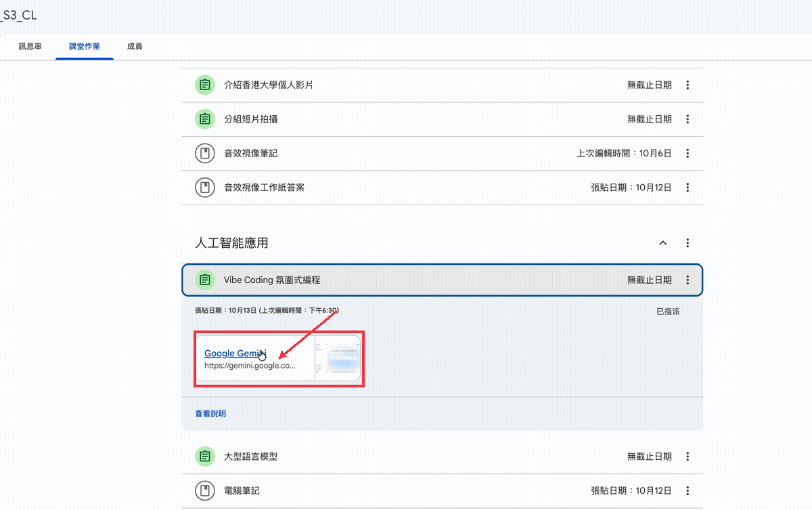Screen dimensions: 812x510
Task: Click the 人工智能應用 topic heading
Action: coord(231,242)
